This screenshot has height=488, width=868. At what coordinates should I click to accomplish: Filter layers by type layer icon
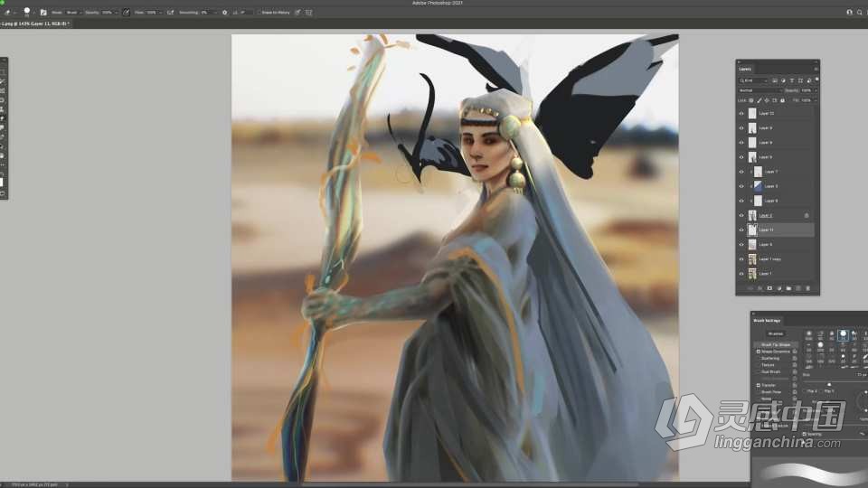[792, 80]
